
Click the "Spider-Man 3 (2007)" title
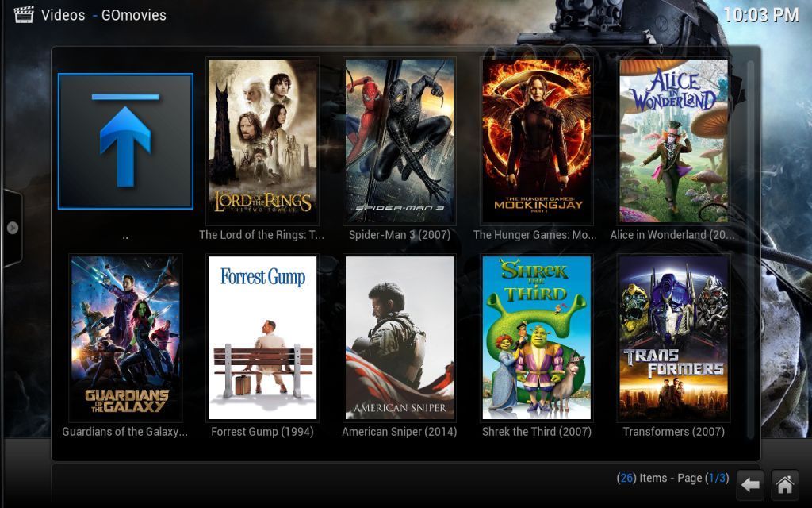point(400,235)
